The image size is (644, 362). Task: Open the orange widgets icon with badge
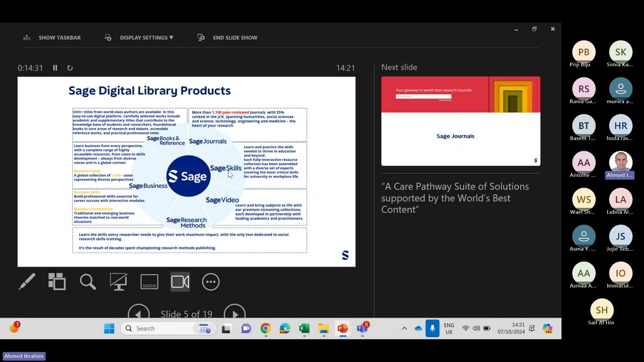(x=14, y=328)
